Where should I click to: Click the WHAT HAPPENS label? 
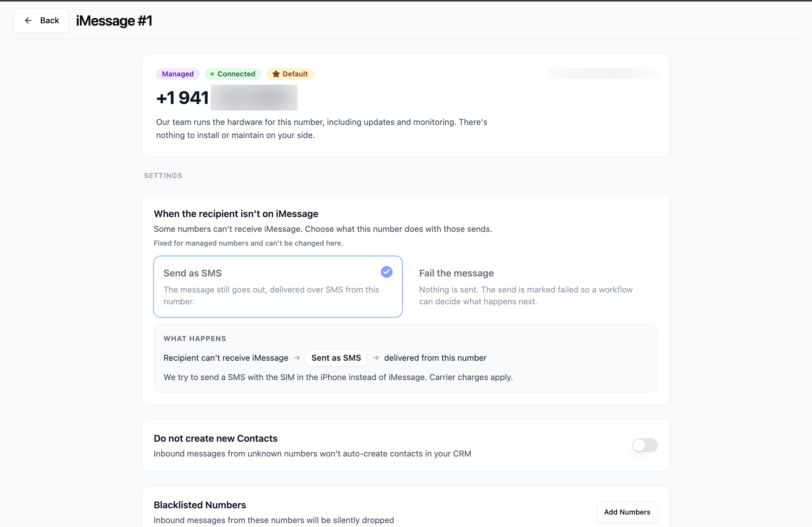195,338
